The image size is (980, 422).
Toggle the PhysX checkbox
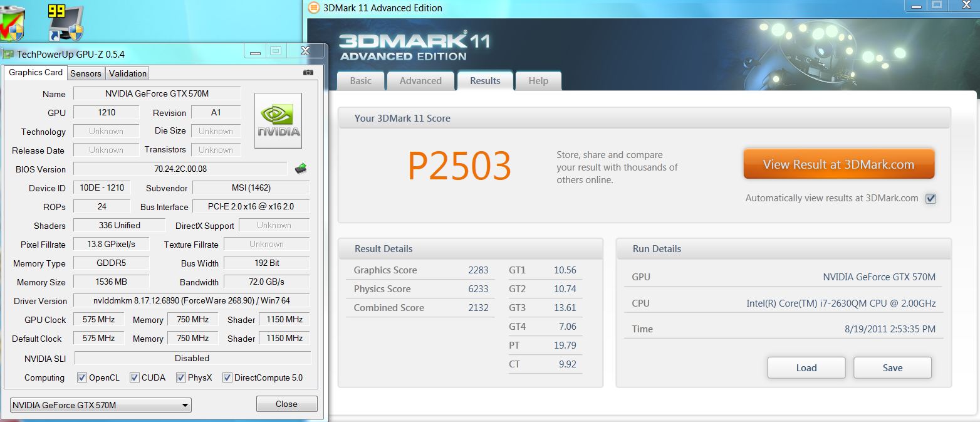[180, 377]
